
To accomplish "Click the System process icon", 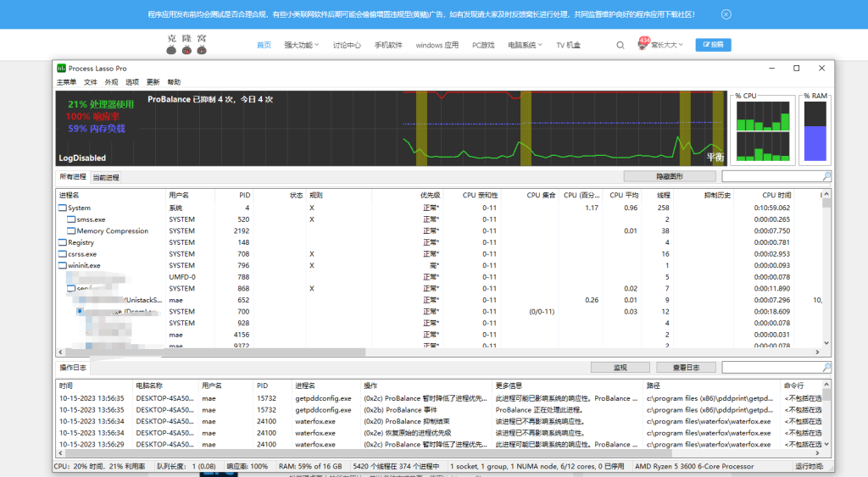I will pyautogui.click(x=63, y=208).
